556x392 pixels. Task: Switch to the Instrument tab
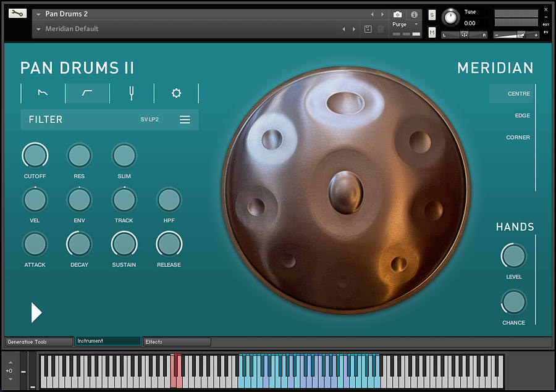pyautogui.click(x=107, y=341)
